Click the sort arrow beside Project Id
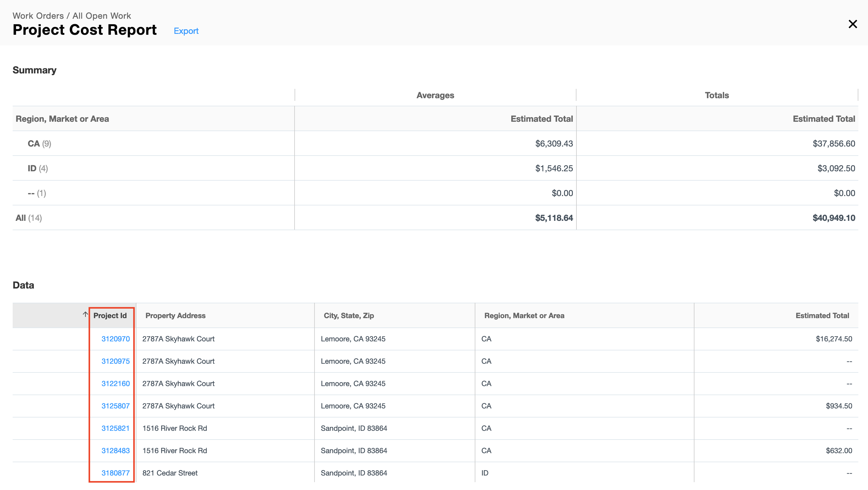Screen dimensions: 868x490 point(85,314)
